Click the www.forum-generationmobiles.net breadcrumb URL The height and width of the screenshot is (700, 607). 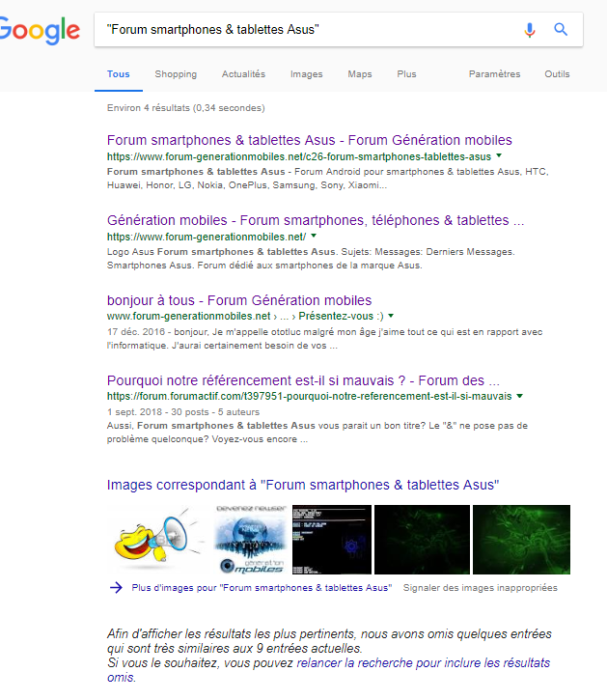point(189,316)
